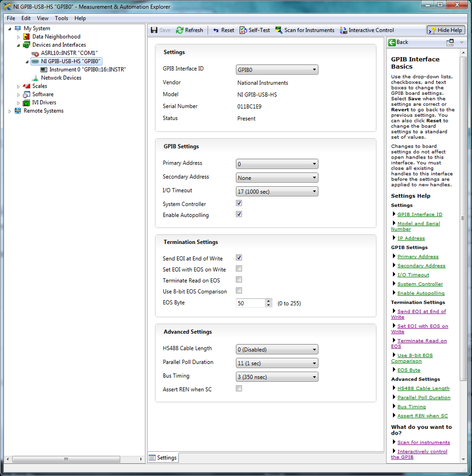
Task: Open the Tools menu
Action: tap(61, 18)
